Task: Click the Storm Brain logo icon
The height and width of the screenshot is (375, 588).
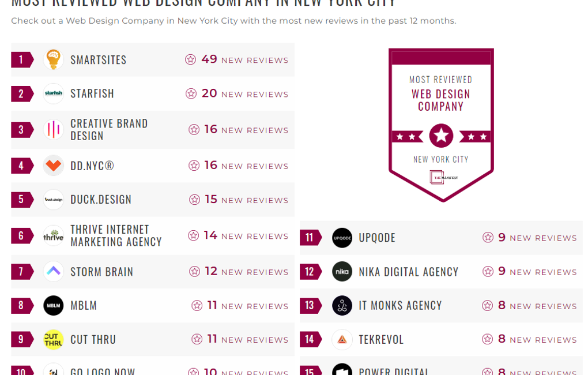Action: [54, 272]
